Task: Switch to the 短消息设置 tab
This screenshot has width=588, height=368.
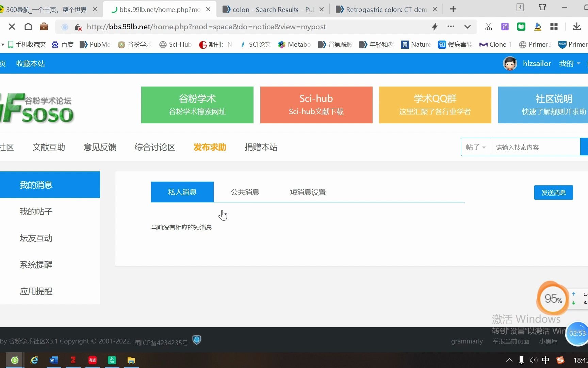Action: [308, 192]
